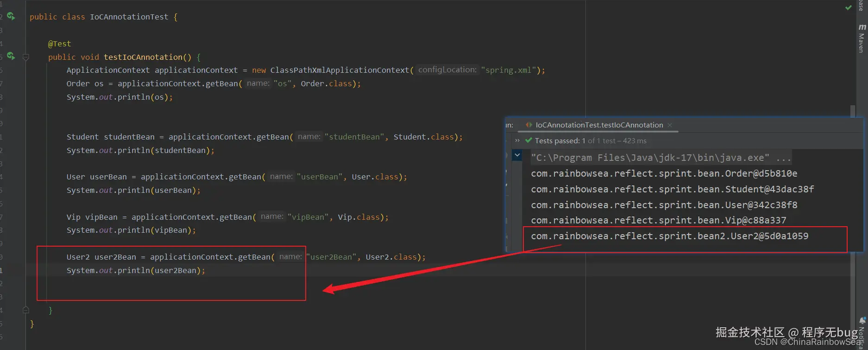The image size is (868, 350).
Task: Click the test run icon in run tab
Action: pyautogui.click(x=528, y=125)
